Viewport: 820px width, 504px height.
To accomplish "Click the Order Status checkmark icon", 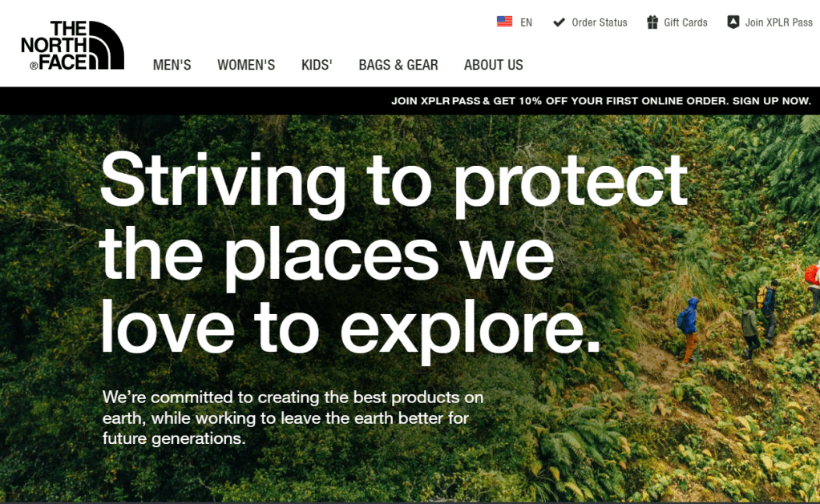I will tap(559, 22).
